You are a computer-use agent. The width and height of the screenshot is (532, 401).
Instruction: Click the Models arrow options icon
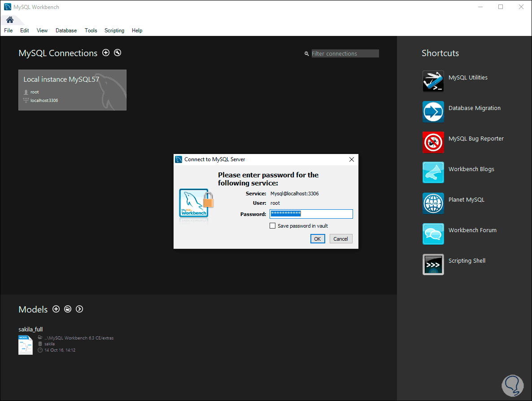coord(79,309)
